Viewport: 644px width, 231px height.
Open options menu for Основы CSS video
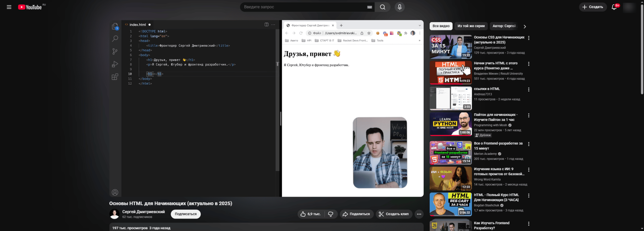(529, 38)
